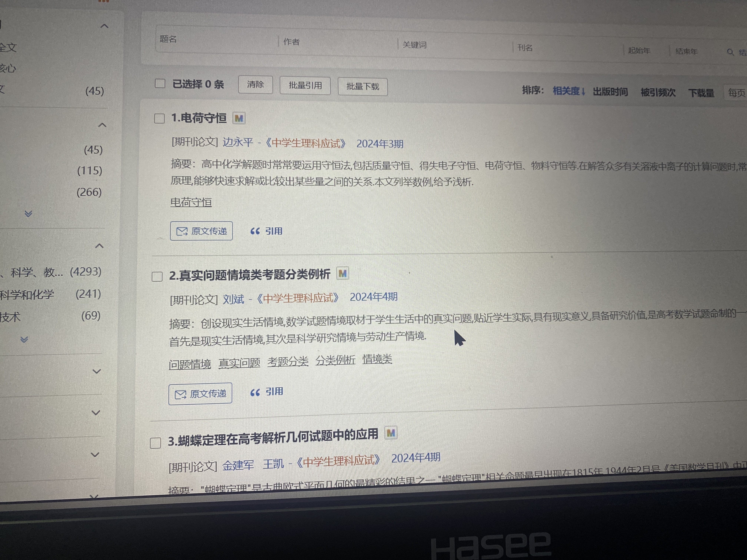Screen dimensions: 747x560
Task: Click the M badge beside 真实问题情境类考题分类例析
Action: [x=342, y=273]
